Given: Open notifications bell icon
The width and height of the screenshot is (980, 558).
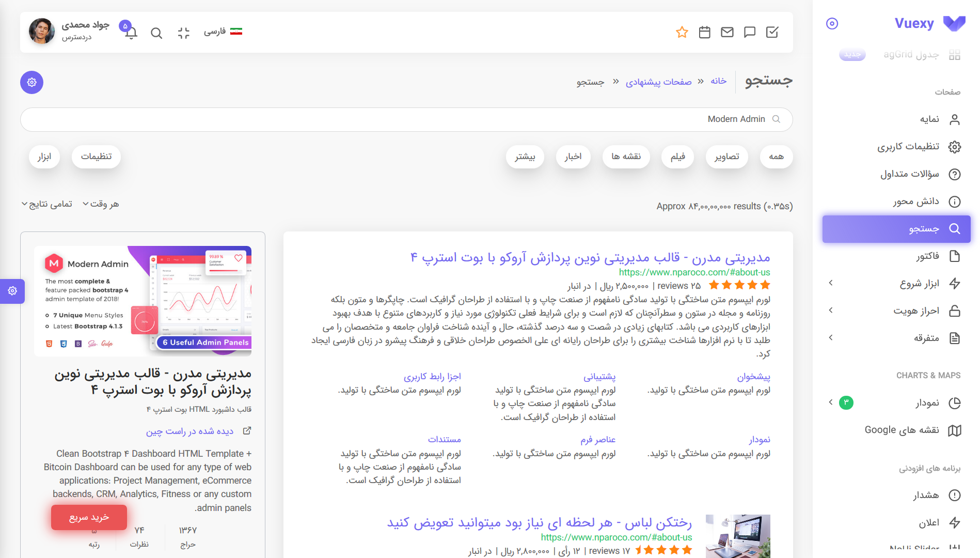Looking at the screenshot, I should (131, 33).
